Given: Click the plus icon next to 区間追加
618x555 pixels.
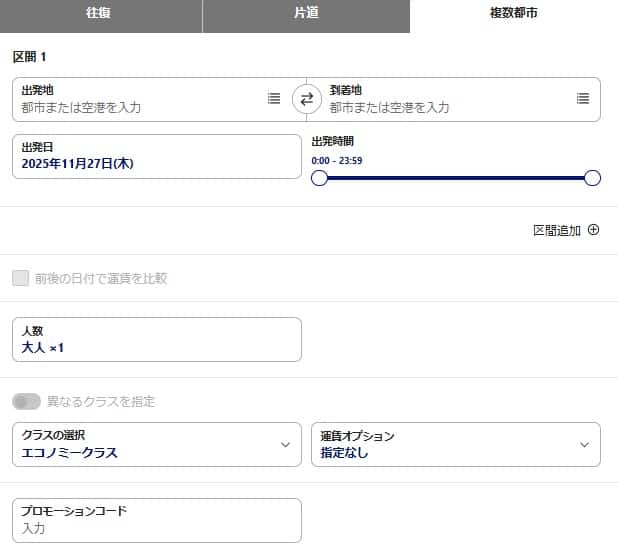Looking at the screenshot, I should pos(593,230).
